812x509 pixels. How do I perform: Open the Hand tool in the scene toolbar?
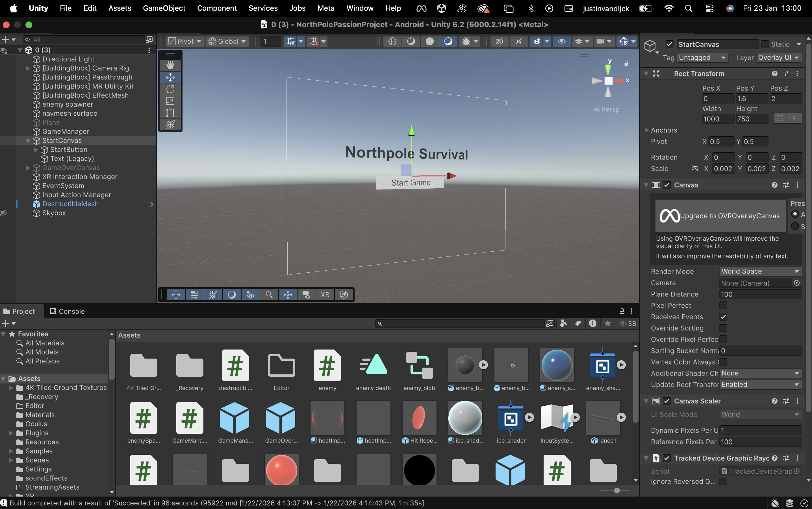point(171,65)
